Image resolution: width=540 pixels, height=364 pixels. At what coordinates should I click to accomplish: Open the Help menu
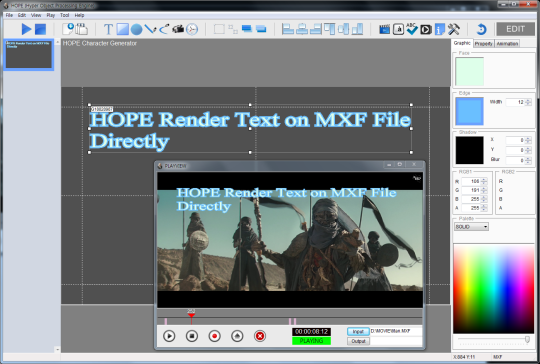pos(79,15)
